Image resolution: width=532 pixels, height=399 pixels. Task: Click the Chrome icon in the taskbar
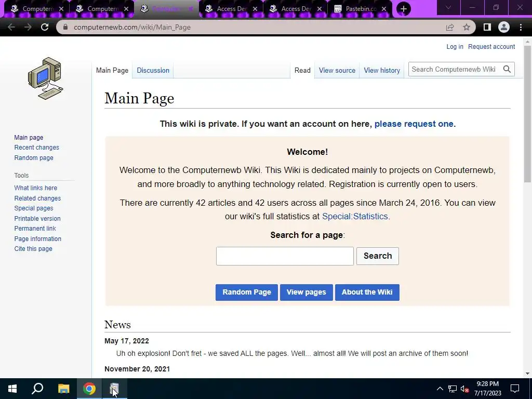coord(89,389)
